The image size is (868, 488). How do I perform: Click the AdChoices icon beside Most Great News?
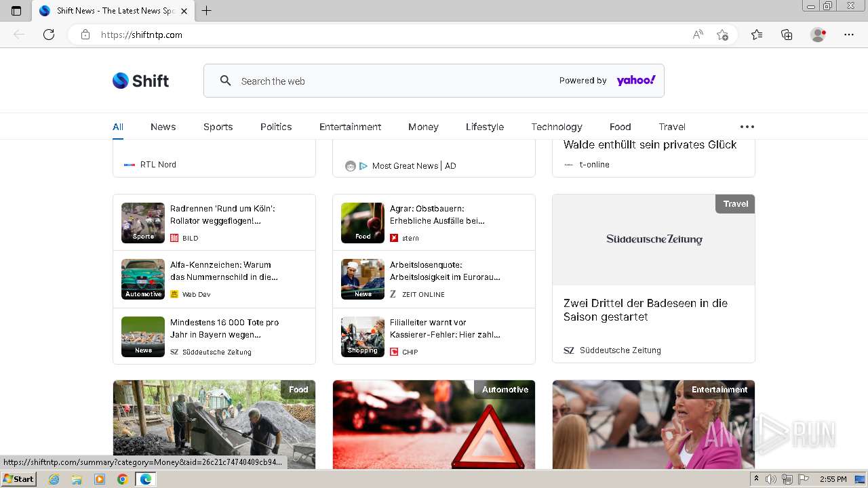pyautogui.click(x=363, y=166)
